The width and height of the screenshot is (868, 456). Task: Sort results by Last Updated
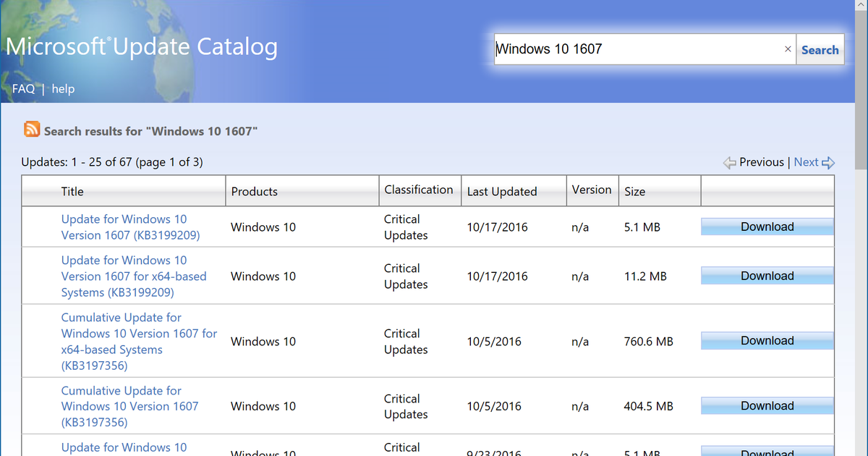coord(501,190)
